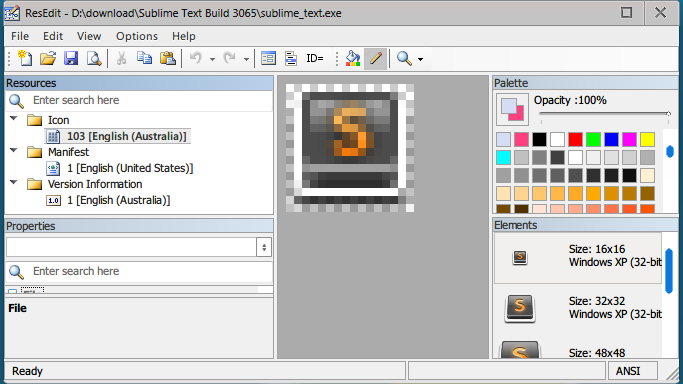This screenshot has width=683, height=384.
Task: Select the 32x32 icon element
Action: coord(578,309)
